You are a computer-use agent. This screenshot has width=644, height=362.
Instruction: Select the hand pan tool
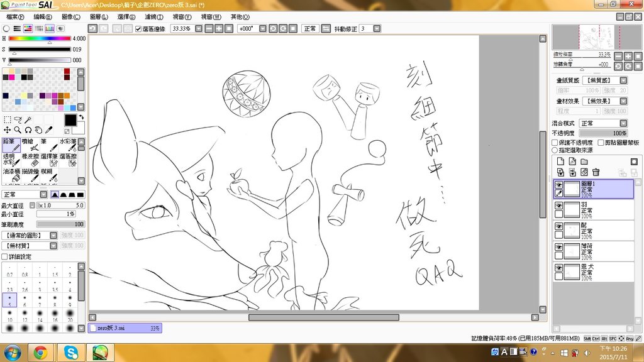38,129
